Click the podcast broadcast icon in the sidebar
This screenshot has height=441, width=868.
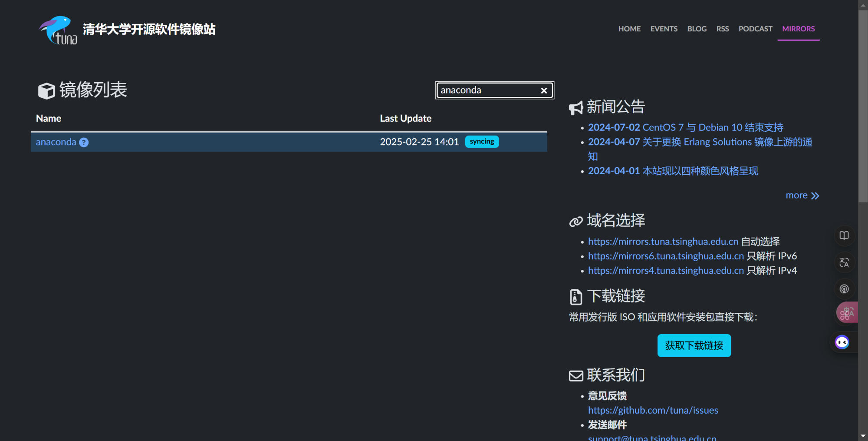[x=844, y=289]
